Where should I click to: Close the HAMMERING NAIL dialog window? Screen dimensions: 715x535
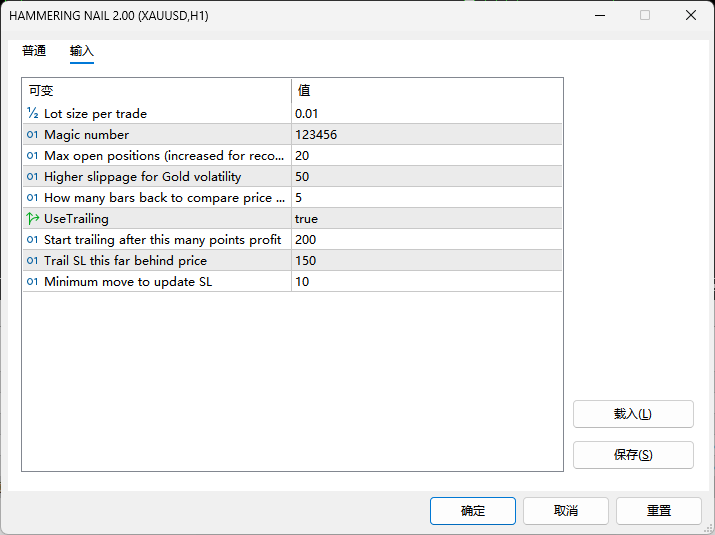pyautogui.click(x=690, y=16)
